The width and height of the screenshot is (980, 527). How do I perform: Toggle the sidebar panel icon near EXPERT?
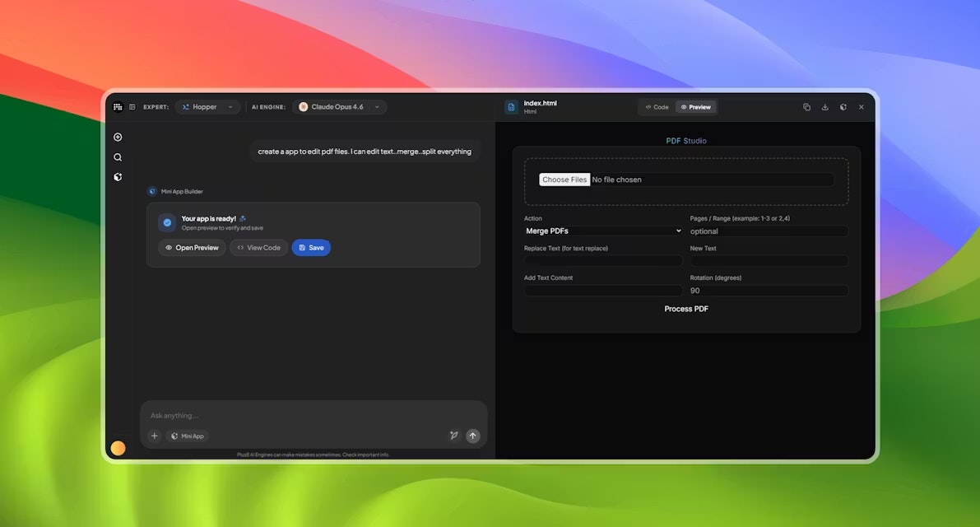pyautogui.click(x=132, y=107)
